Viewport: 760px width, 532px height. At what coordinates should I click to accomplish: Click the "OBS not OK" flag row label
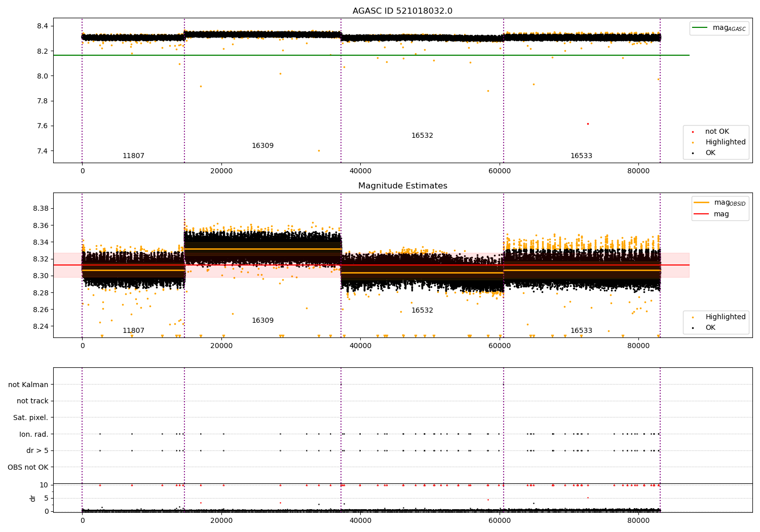pos(28,467)
